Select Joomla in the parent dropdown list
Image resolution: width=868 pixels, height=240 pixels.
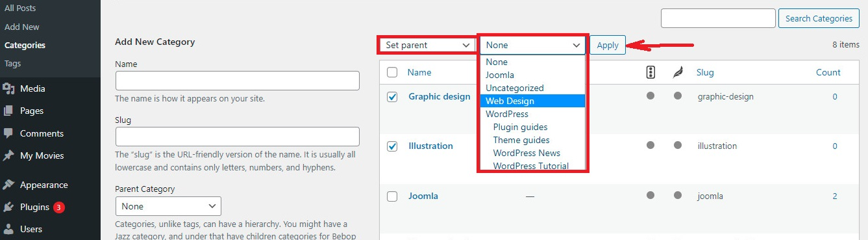pos(532,75)
